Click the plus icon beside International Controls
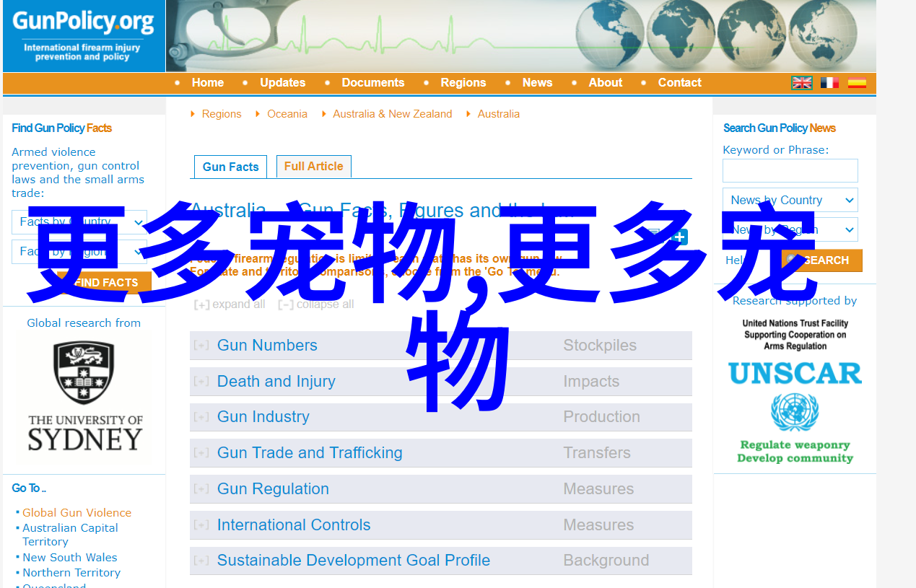Image resolution: width=916 pixels, height=588 pixels. coord(201,525)
